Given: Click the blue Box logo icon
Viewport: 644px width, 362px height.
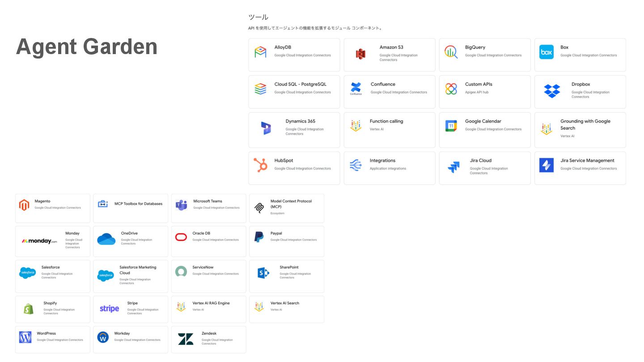Looking at the screenshot, I should 547,52.
